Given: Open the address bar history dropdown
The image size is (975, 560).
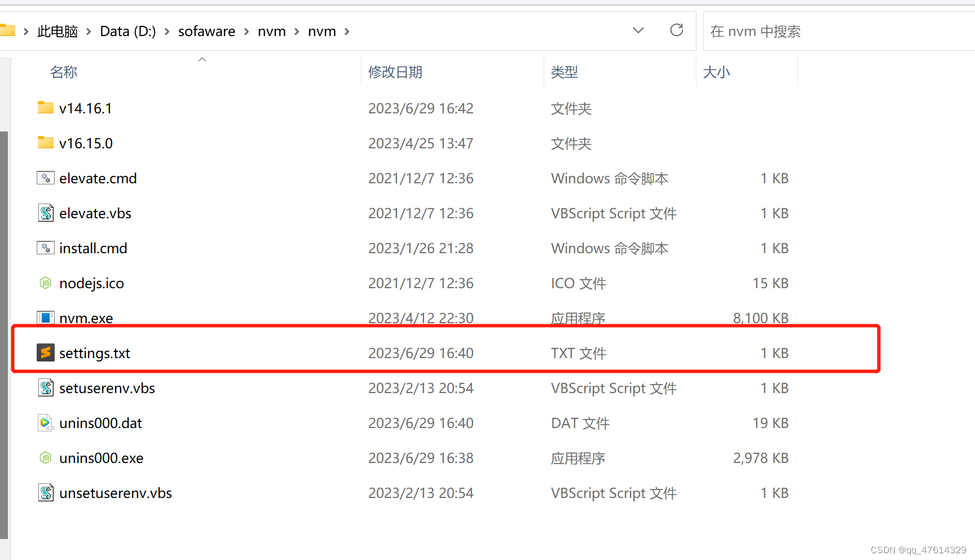Looking at the screenshot, I should [x=638, y=30].
